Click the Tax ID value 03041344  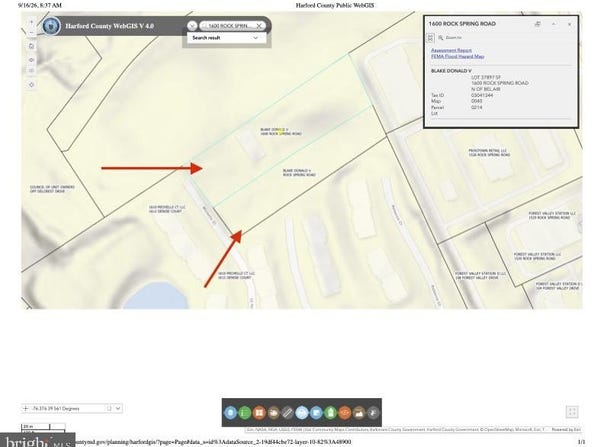[482, 95]
